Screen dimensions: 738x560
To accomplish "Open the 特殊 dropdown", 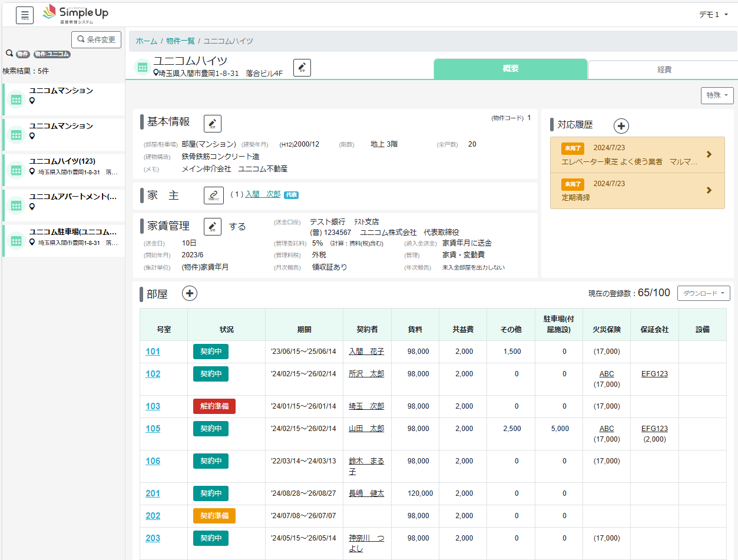I will 717,95.
